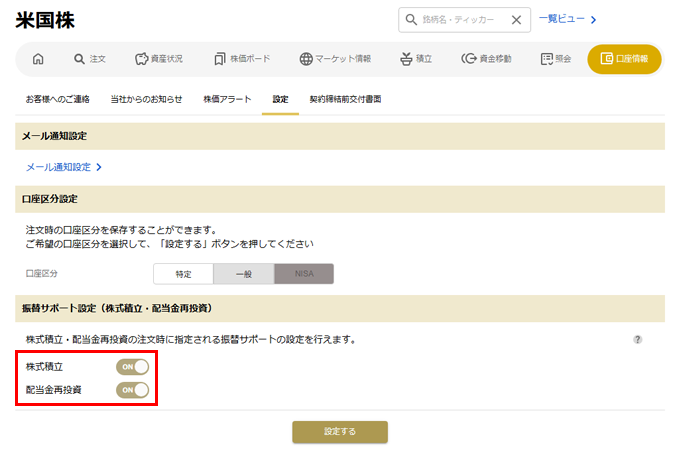This screenshot has height=463, width=680.
Task: Click the 口座区分設定 section header
Action: pyautogui.click(x=340, y=199)
